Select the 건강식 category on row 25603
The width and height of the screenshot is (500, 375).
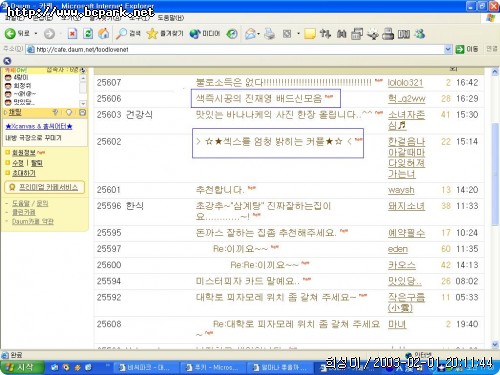coord(139,115)
